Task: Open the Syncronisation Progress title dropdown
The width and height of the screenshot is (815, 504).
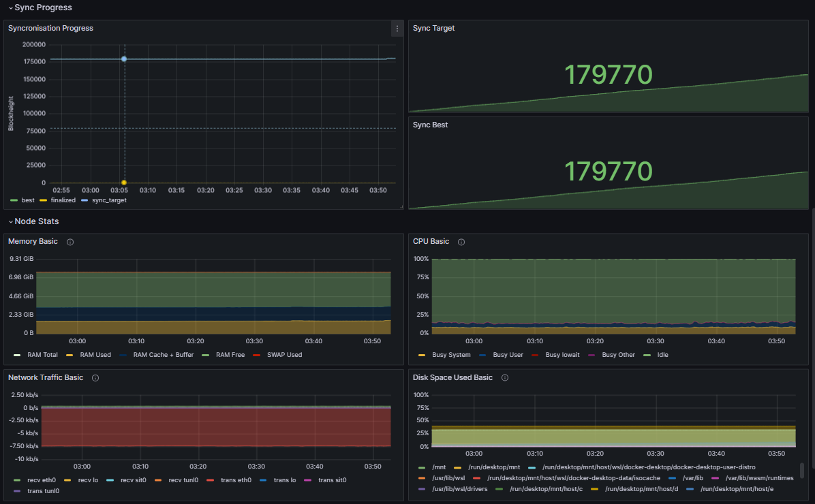Action: pyautogui.click(x=50, y=28)
